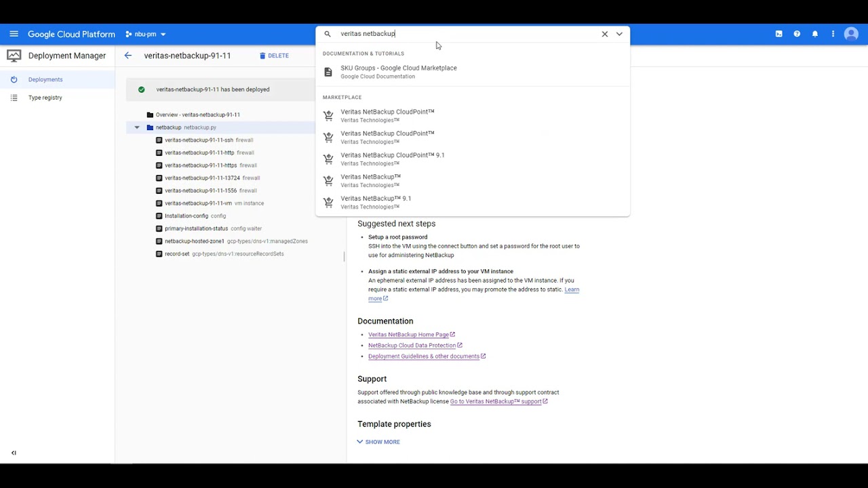Open the main navigation hamburger menu
This screenshot has width=868, height=488.
(x=14, y=34)
